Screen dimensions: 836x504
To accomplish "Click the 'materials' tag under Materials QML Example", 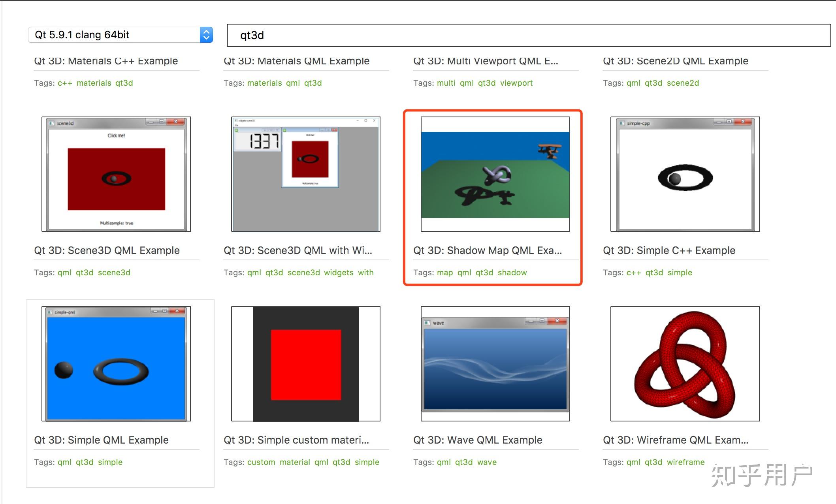I will 264,83.
